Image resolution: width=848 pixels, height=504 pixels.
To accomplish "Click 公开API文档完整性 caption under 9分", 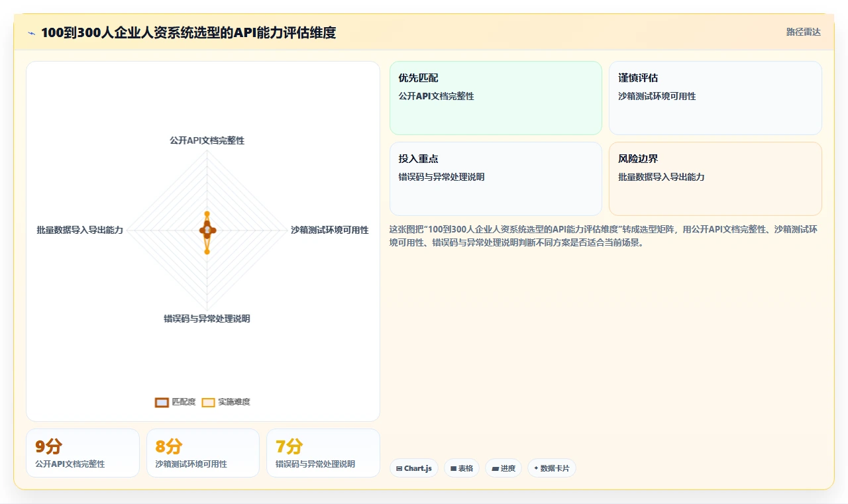I will (x=70, y=464).
